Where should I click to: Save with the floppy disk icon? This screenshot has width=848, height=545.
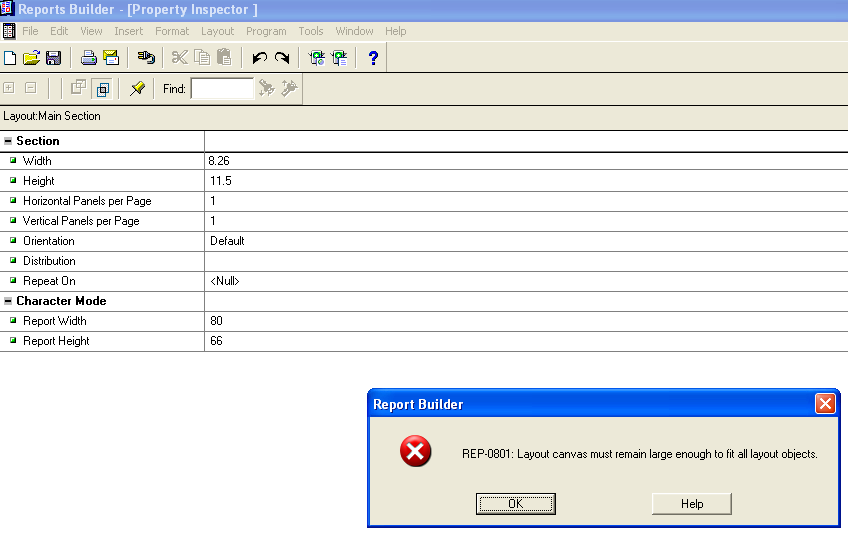(54, 58)
